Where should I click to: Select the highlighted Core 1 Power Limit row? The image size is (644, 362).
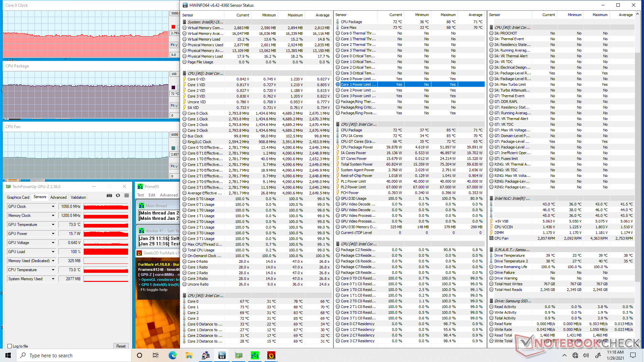(x=410, y=84)
